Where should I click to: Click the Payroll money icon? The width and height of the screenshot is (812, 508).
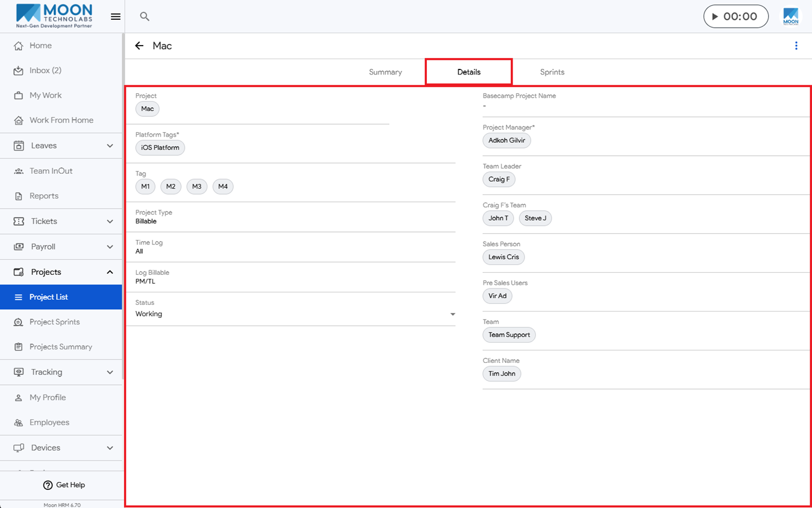(x=19, y=247)
